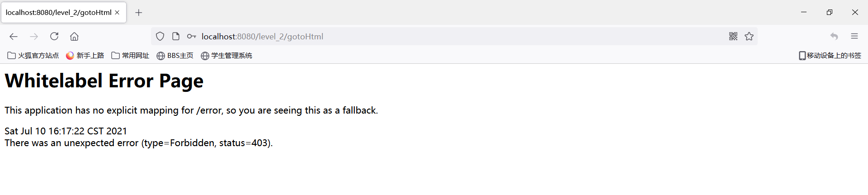The image size is (868, 195).
Task: Open the 新手上路 bookmark
Action: 85,56
